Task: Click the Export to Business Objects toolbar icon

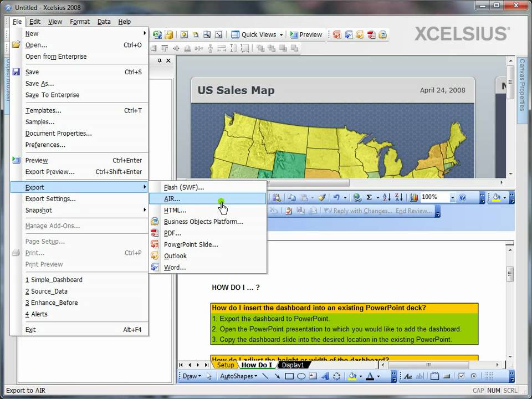Action: coord(382,34)
